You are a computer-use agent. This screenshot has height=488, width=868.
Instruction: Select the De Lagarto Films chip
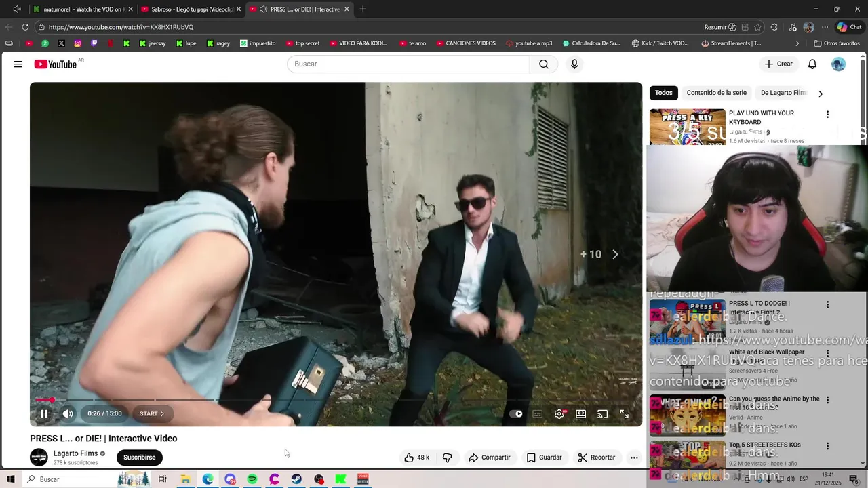(x=784, y=93)
